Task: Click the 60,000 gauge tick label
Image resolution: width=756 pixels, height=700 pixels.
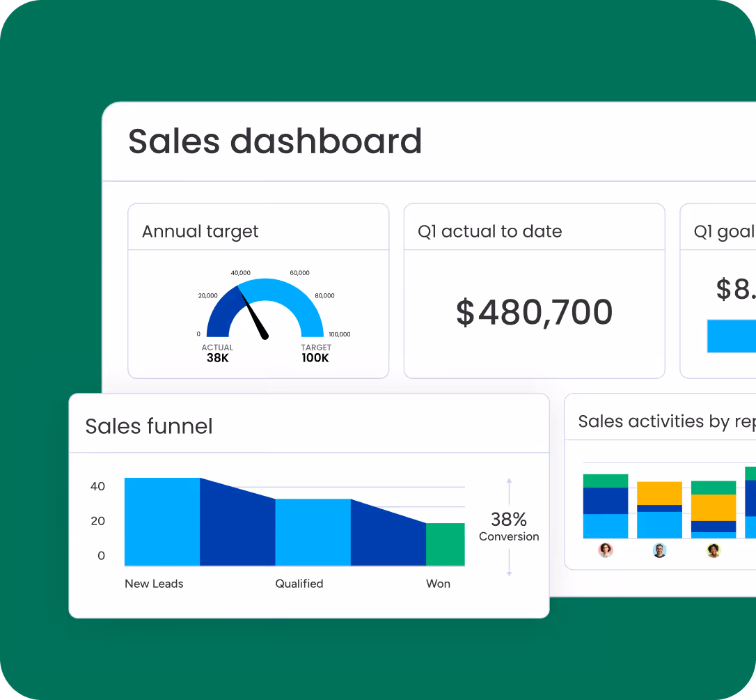Action: [299, 273]
